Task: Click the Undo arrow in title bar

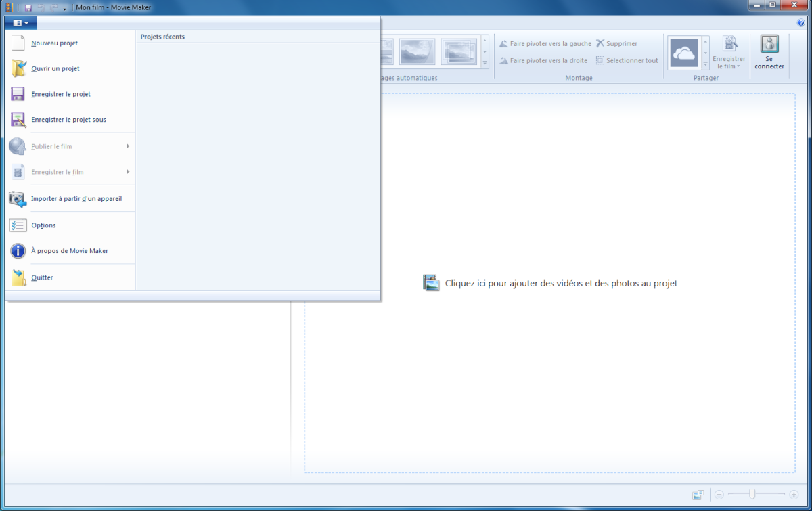Action: point(41,7)
